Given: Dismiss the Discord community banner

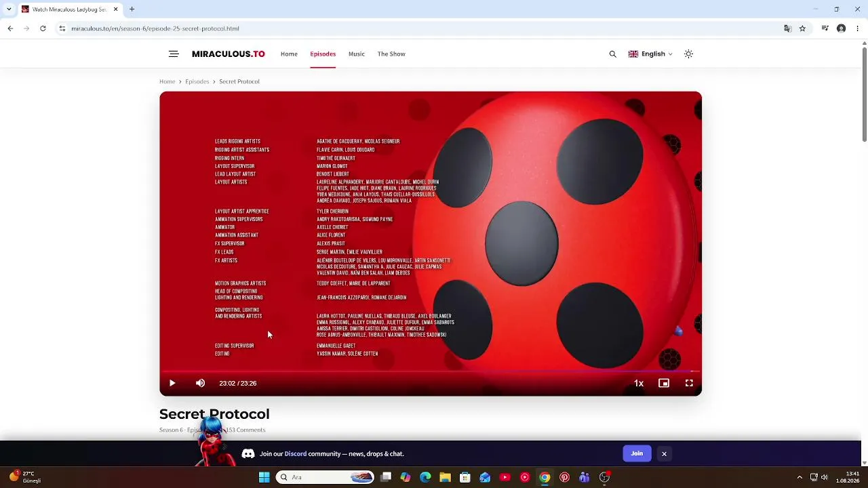Looking at the screenshot, I should coord(665,454).
